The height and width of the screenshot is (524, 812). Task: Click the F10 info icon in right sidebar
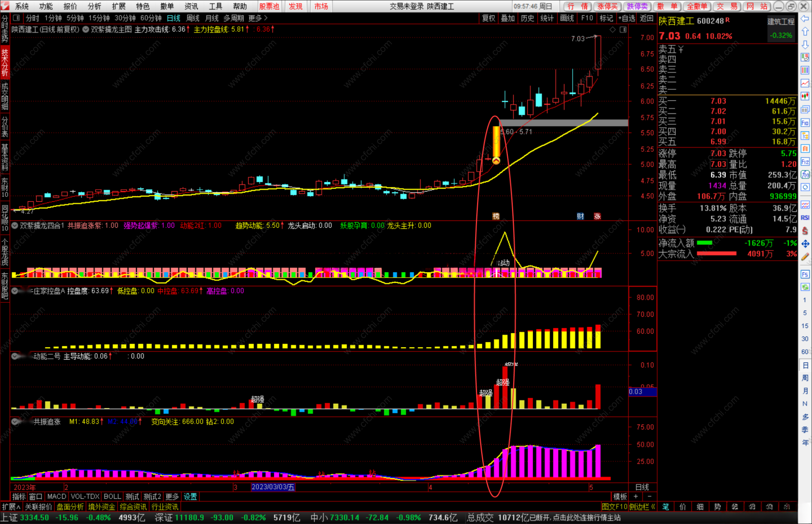coord(805,123)
